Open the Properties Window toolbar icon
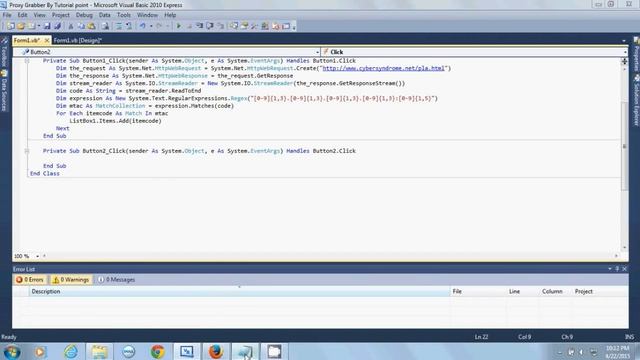Image resolution: width=640 pixels, height=360 pixels. point(244,26)
